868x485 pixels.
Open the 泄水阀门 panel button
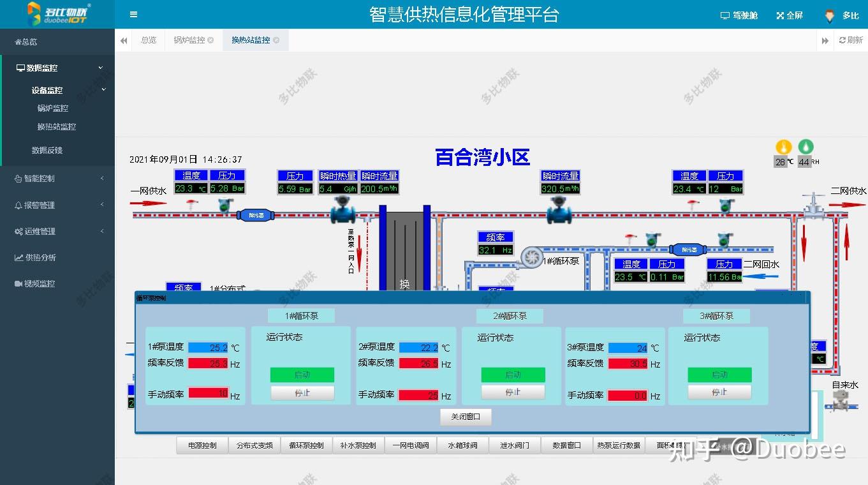[515, 445]
